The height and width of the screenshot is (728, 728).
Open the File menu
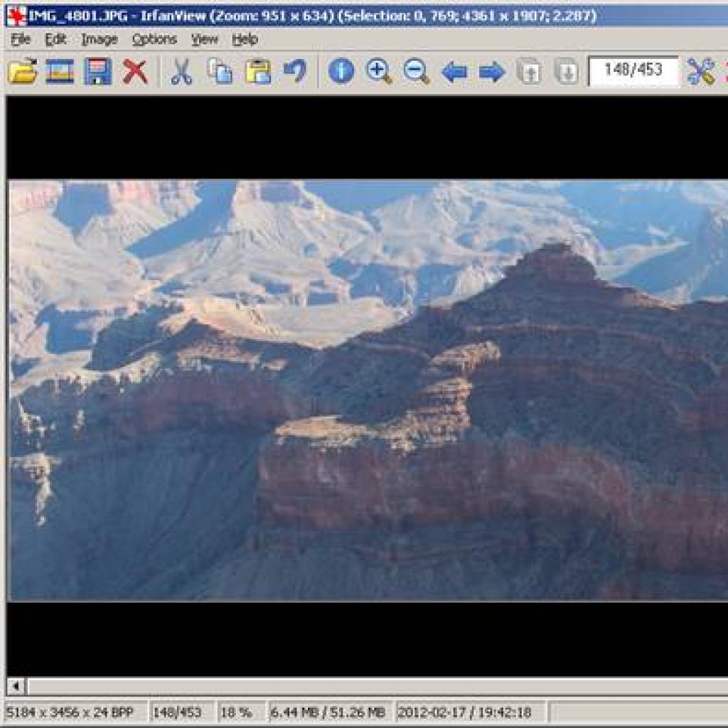click(x=21, y=40)
